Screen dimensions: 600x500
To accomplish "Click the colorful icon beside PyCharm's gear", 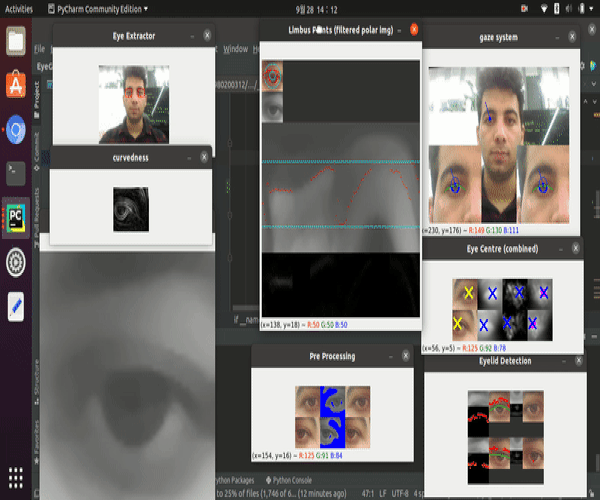I will [x=593, y=66].
